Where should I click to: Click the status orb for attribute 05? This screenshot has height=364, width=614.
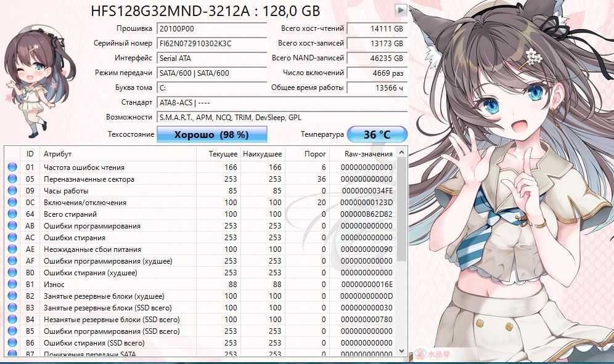tap(12, 179)
